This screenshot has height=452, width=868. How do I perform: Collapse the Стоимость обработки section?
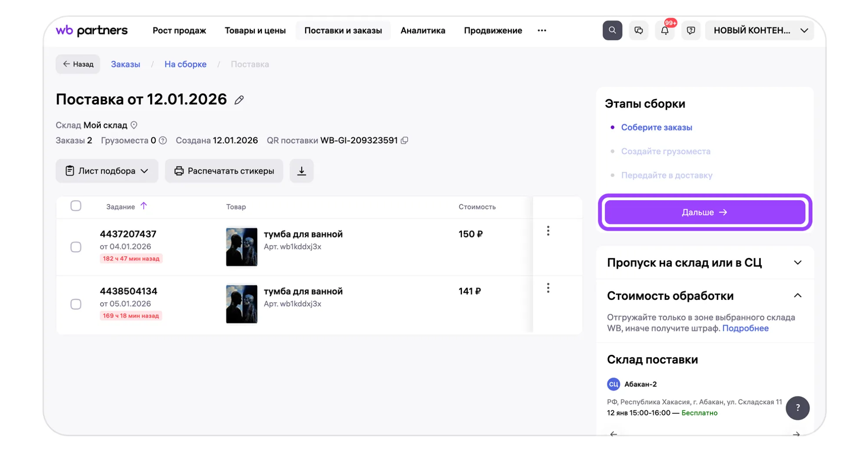(x=797, y=296)
